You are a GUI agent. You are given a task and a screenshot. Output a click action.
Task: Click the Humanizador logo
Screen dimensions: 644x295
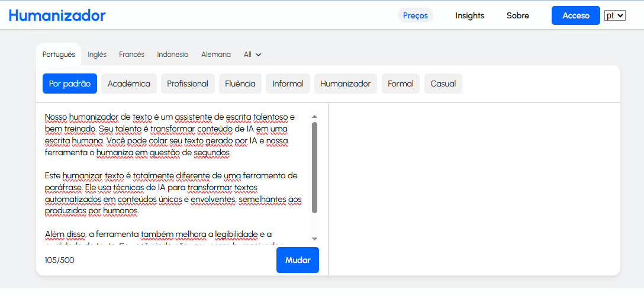57,15
